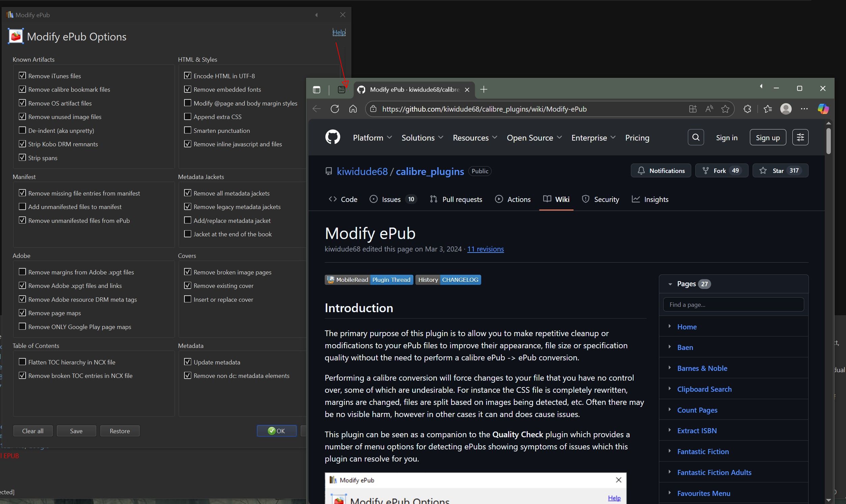Click the browser vertical scrollbar thumb
The width and height of the screenshot is (846, 504).
[x=828, y=141]
